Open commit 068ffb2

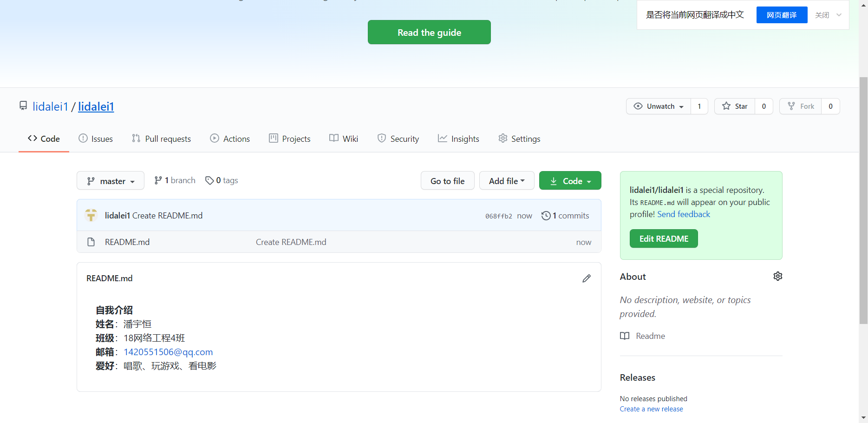pyautogui.click(x=499, y=216)
